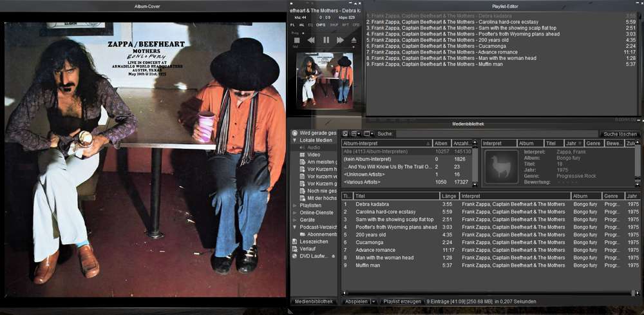The image size is (644, 315).
Task: Pause playback with the pause button
Action: [326, 40]
